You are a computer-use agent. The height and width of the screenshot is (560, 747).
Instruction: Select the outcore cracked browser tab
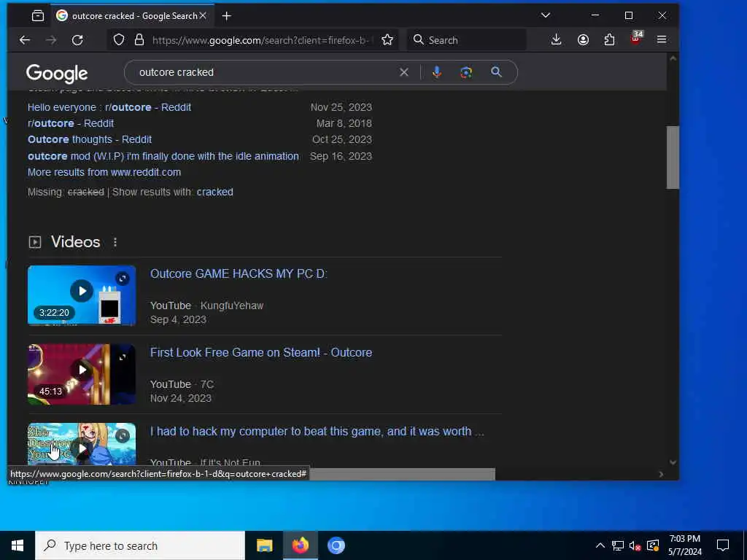(x=131, y=16)
